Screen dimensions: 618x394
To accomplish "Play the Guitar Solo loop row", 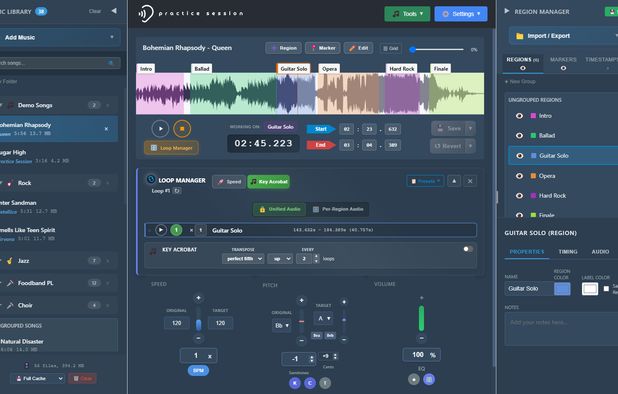I will 160,230.
